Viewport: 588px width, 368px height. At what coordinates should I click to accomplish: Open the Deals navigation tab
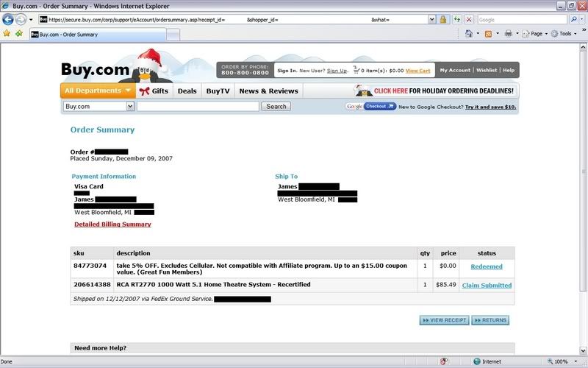187,91
